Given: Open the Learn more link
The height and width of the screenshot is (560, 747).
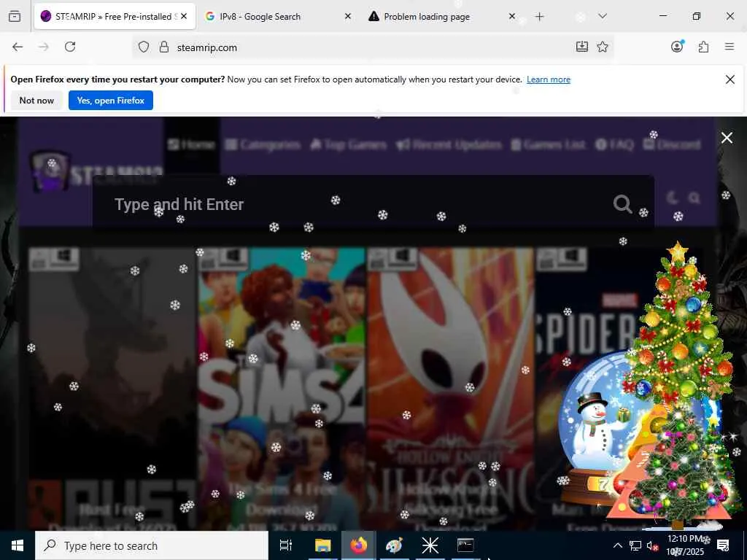Looking at the screenshot, I should pyautogui.click(x=549, y=79).
